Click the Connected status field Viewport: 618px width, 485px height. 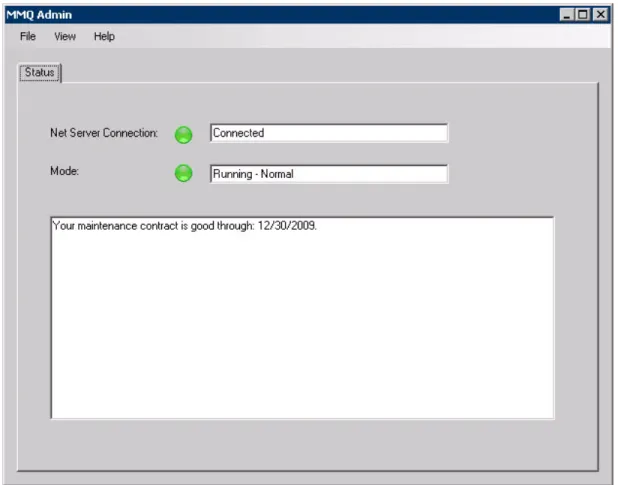point(329,133)
